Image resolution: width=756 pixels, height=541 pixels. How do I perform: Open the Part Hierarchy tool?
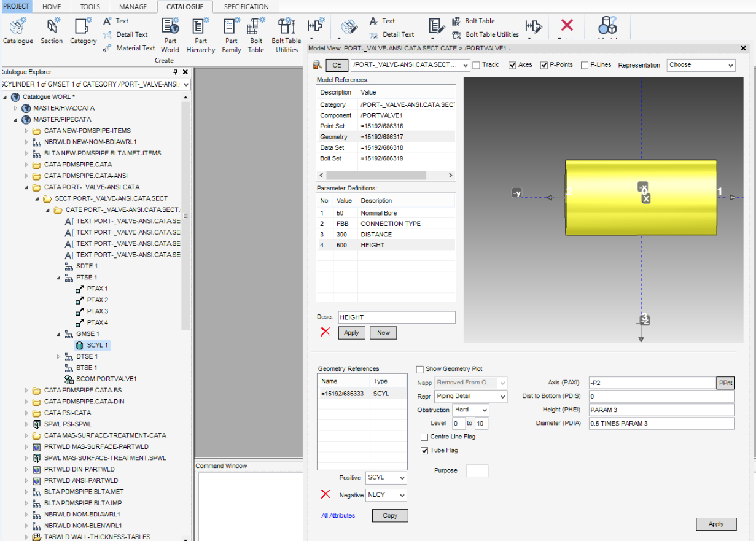(x=200, y=34)
